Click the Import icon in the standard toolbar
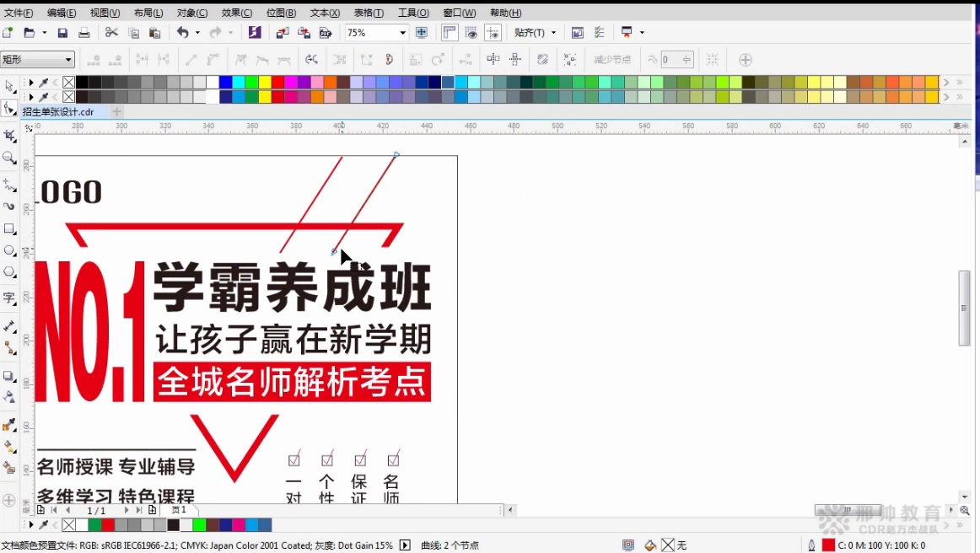This screenshot has height=553, width=980. (x=281, y=32)
